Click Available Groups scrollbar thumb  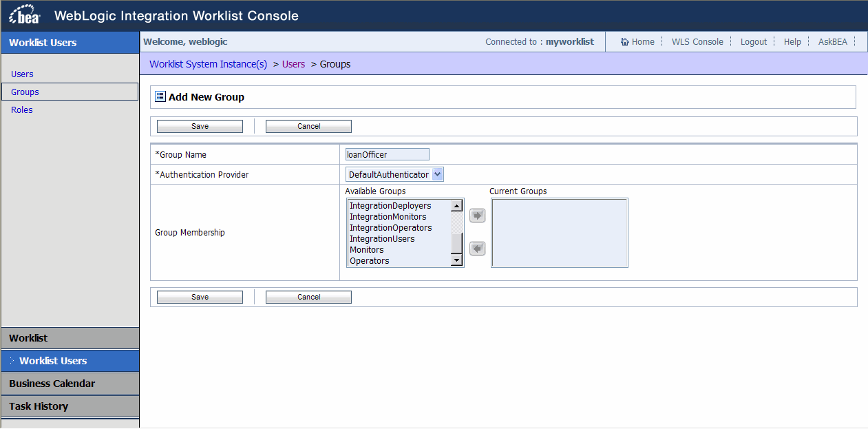(x=456, y=244)
